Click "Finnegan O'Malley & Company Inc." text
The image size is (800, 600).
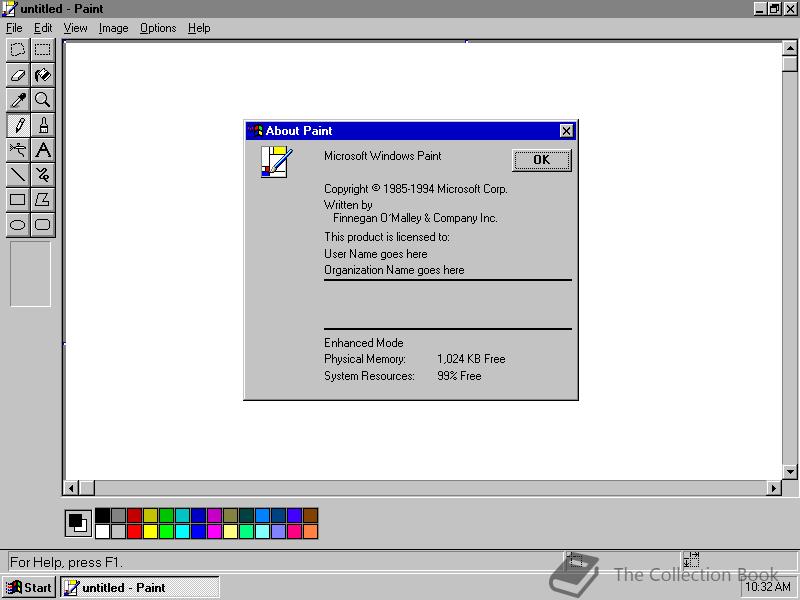click(415, 218)
